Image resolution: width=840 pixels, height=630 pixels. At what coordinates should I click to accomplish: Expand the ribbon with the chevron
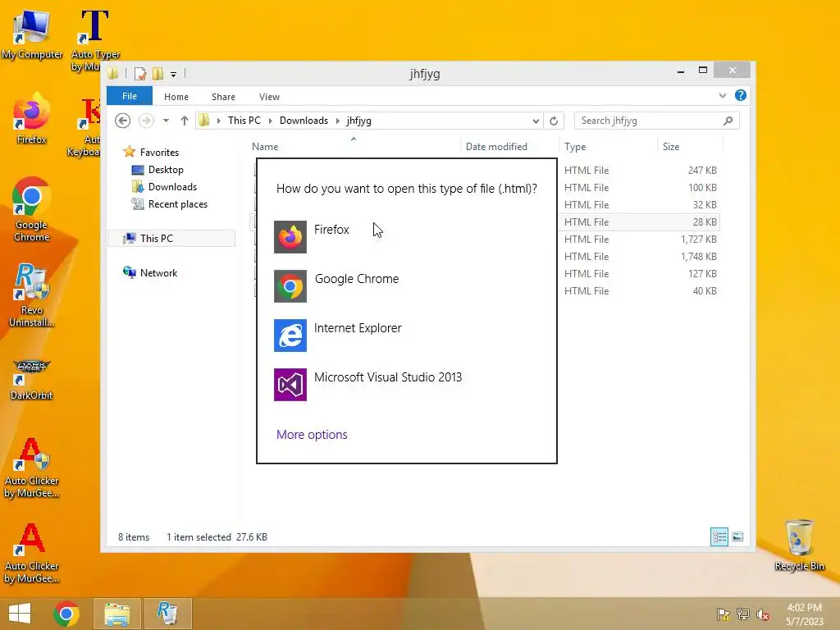722,95
